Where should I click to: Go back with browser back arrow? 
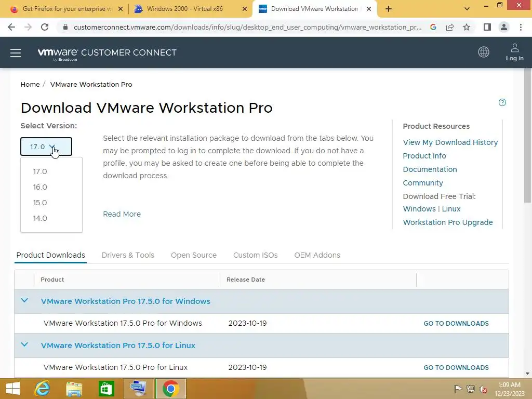pos(11,27)
